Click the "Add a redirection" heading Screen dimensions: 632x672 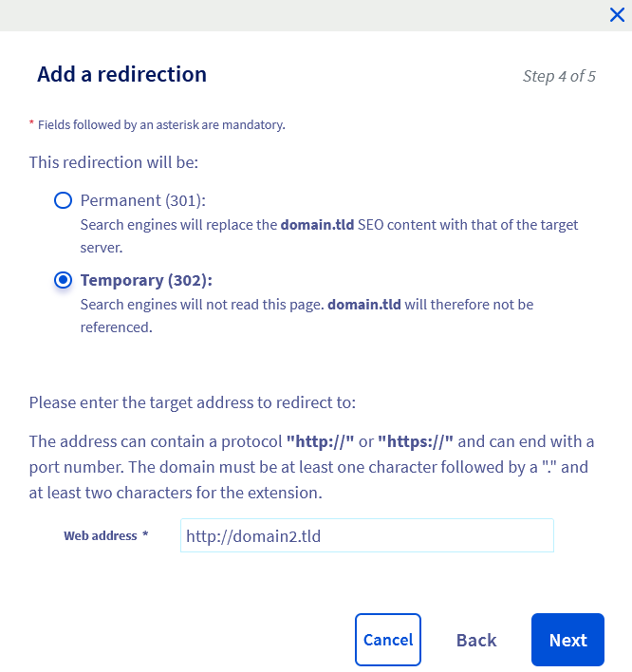(121, 74)
